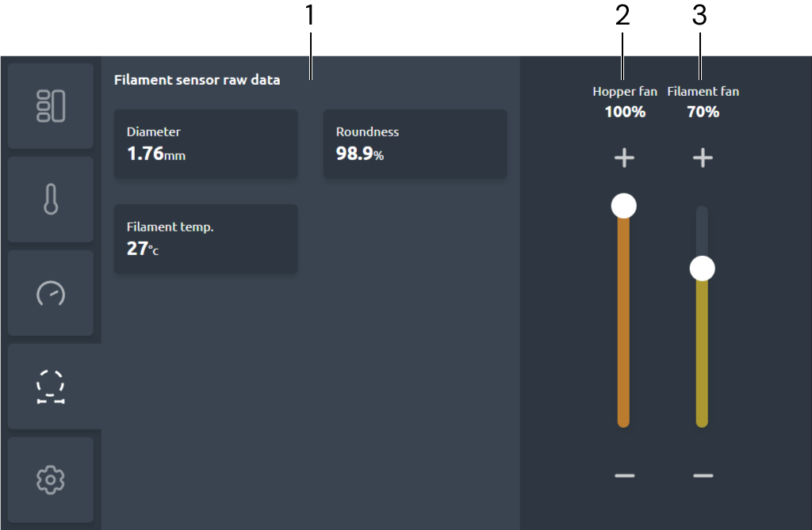Viewport: 812px width, 530px height.
Task: Click the unfilled top of Filament fan track
Action: (x=702, y=228)
